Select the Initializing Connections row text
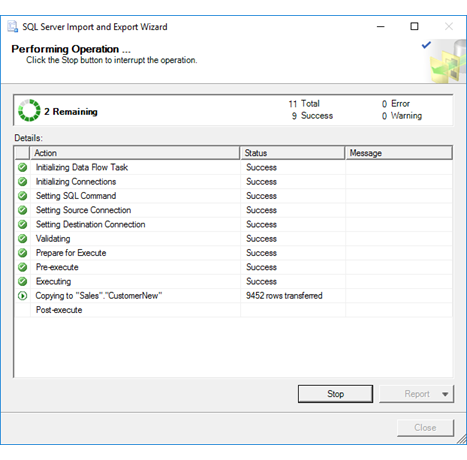This screenshot has width=467, height=460. point(76,182)
